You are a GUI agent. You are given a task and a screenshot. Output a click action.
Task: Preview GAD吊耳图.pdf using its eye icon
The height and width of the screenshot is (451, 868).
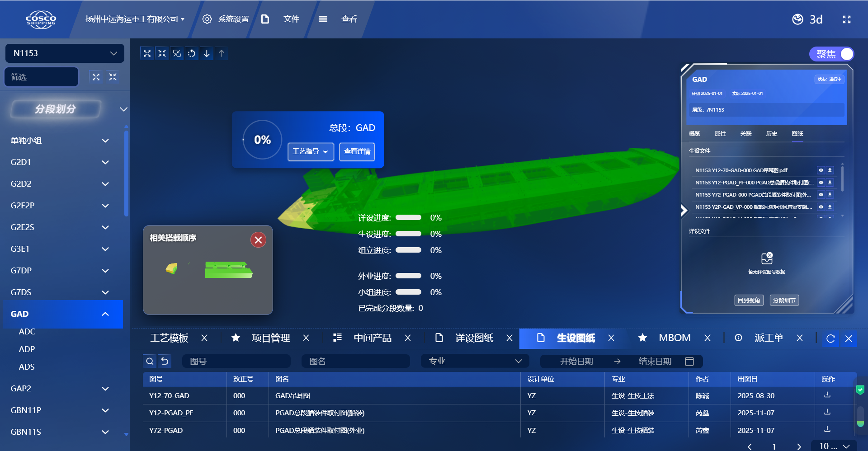coord(821,170)
